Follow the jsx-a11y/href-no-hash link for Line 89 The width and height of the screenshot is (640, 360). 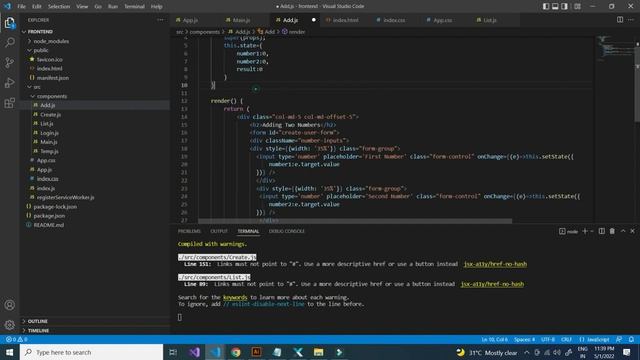[x=492, y=284]
